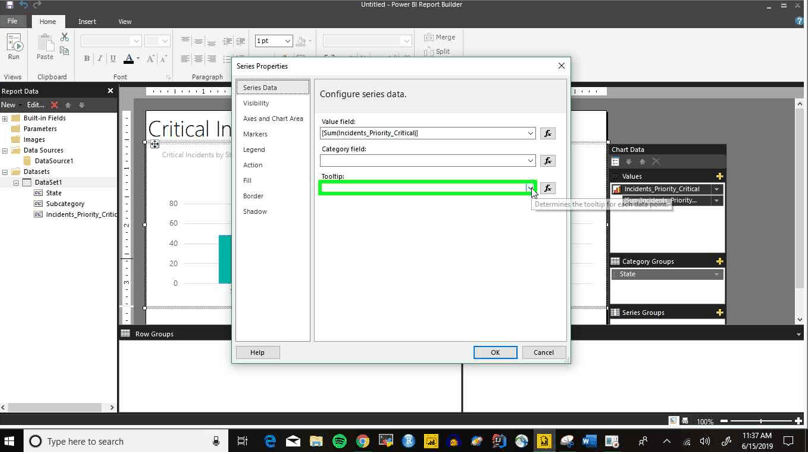Open the Border page in Series Properties
808x454 pixels.
coord(253,196)
